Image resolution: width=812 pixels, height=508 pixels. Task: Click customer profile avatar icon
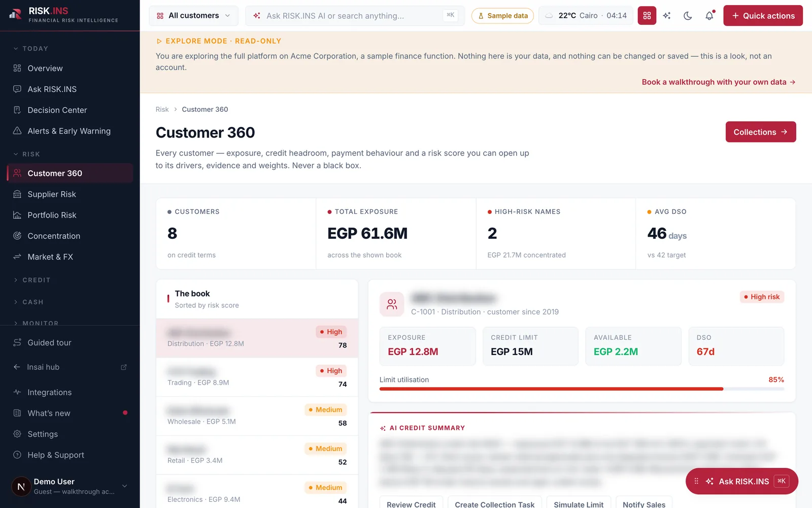392,304
